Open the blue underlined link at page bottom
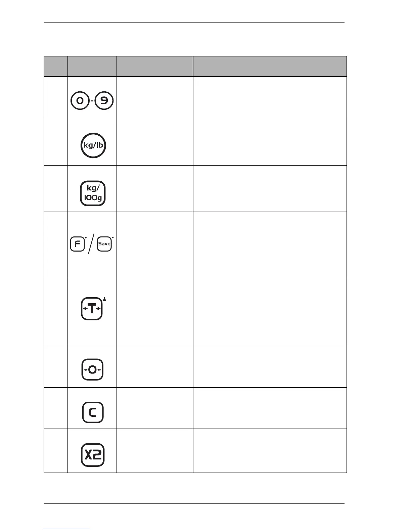 tap(66, 529)
